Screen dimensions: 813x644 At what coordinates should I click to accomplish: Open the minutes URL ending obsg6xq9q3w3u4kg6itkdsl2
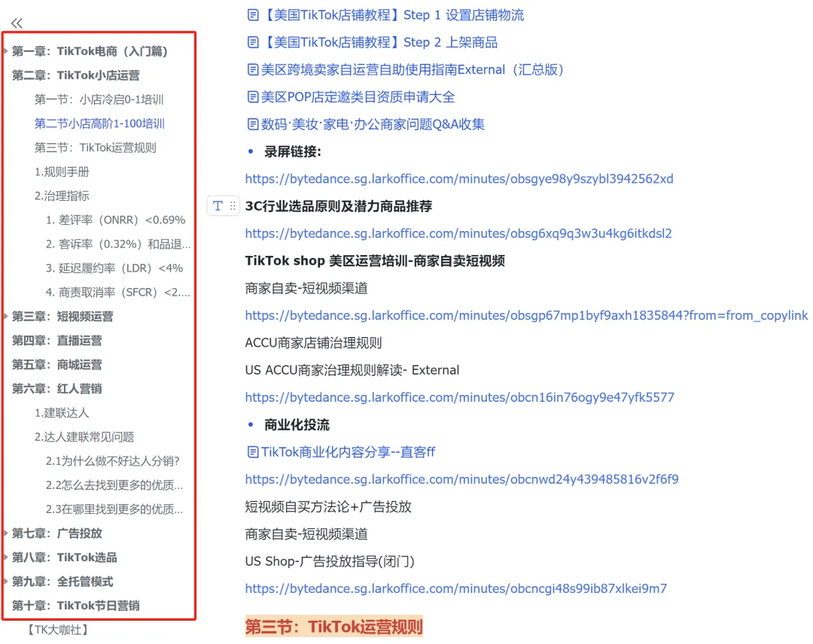(458, 234)
